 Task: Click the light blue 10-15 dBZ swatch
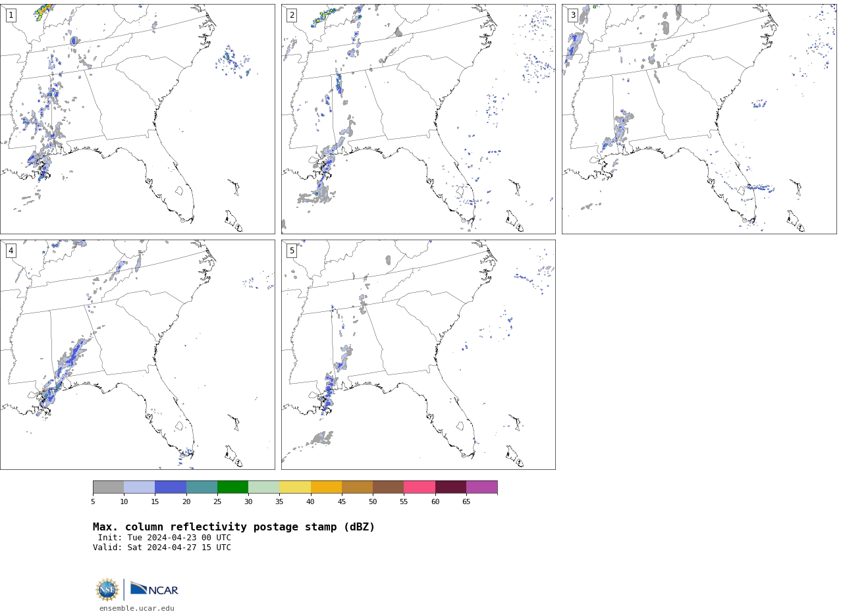[140, 487]
